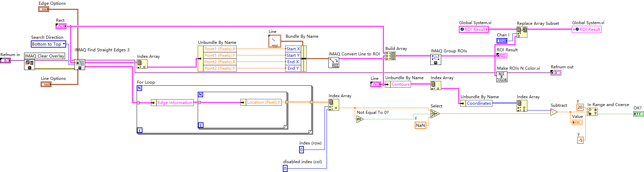The width and height of the screenshot is (644, 172).
Task: Select the upper limit constant 20
Action: pos(580,107)
